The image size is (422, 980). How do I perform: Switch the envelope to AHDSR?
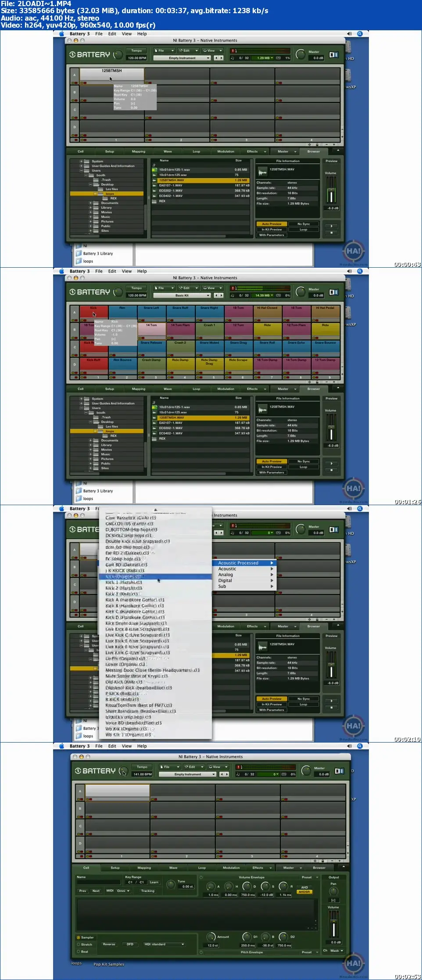[x=304, y=892]
